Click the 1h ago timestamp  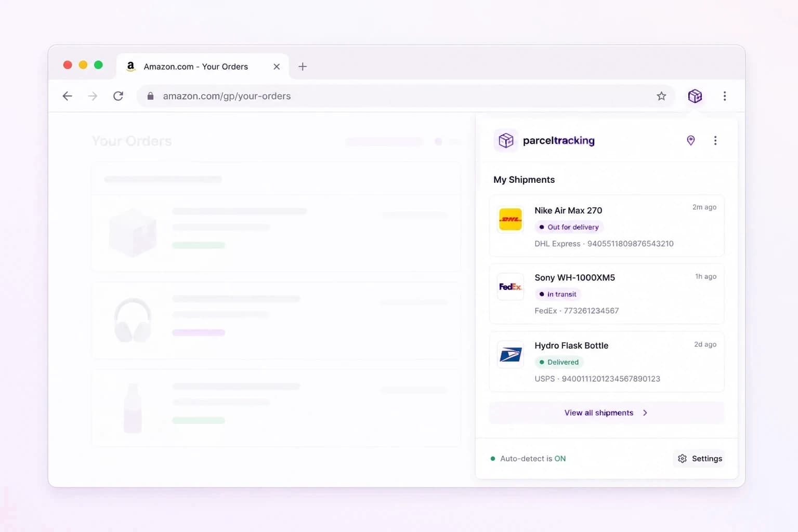coord(706,276)
